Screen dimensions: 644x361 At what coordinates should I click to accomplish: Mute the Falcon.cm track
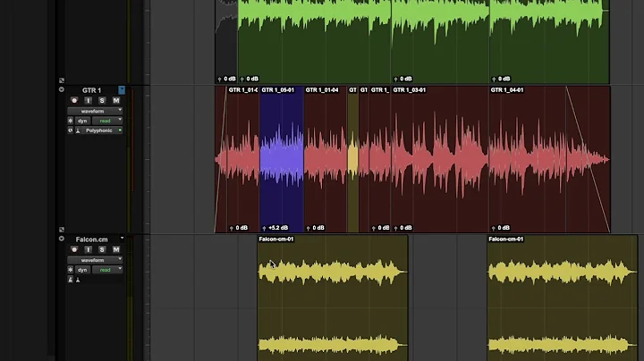(x=116, y=249)
